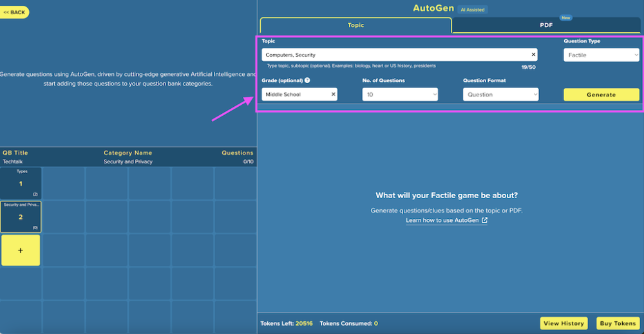
Task: Click the AI Assisted badge
Action: [x=472, y=10]
